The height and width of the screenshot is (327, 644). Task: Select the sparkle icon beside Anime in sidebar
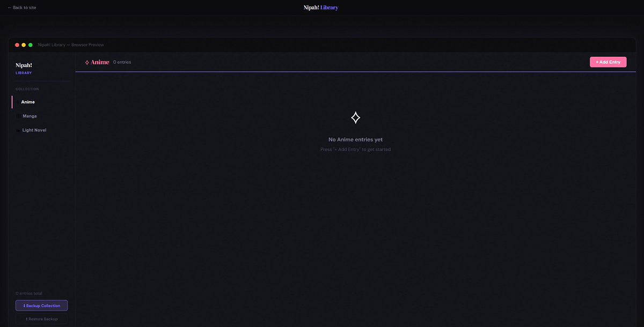point(18,102)
